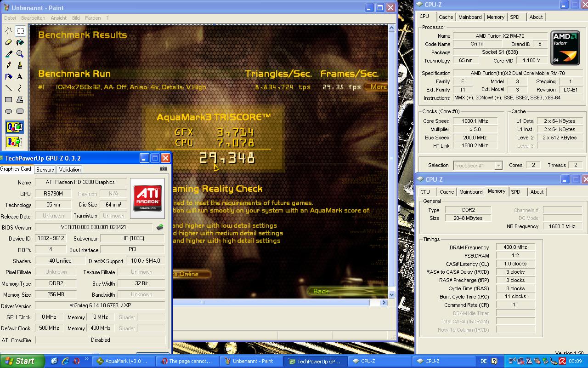Choose the opaque selection option in Paint
Image resolution: width=588 pixels, height=368 pixels.
[x=15, y=127]
